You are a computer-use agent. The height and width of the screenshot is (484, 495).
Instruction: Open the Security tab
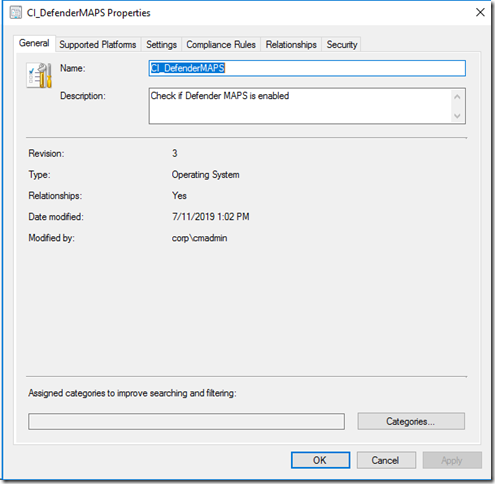pos(342,45)
